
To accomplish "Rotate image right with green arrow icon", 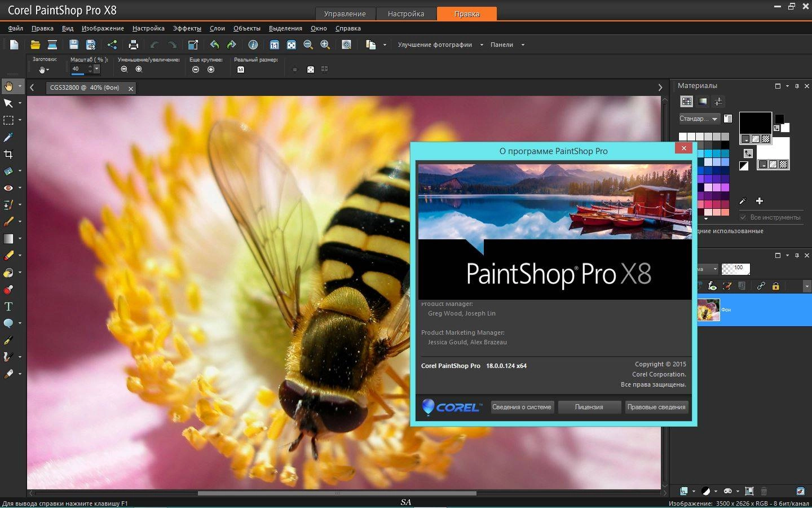I will (x=231, y=45).
